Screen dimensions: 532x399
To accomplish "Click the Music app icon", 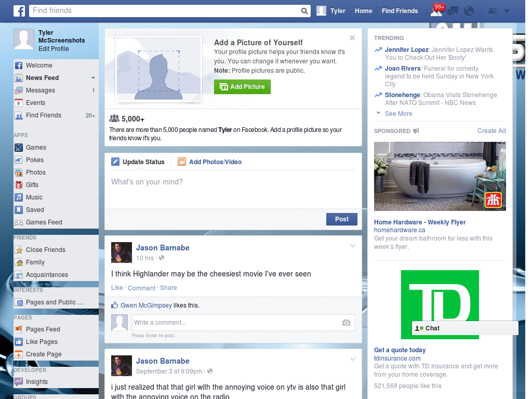I will (x=19, y=197).
